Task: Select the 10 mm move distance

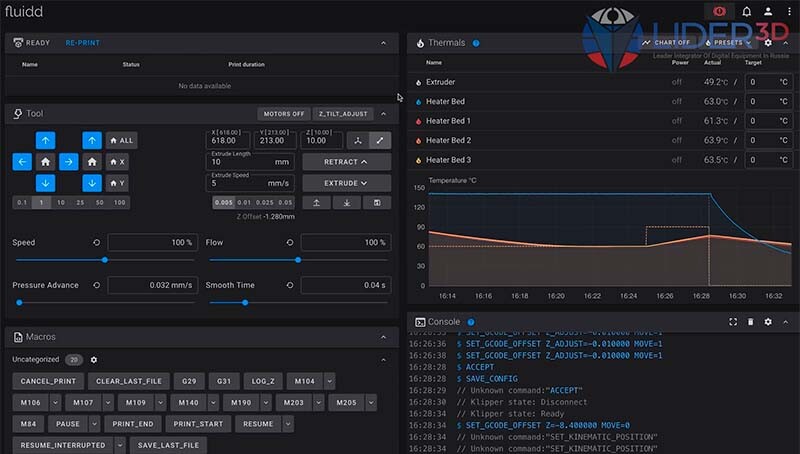Action: 61,203
